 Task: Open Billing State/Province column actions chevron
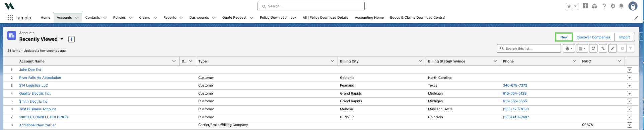[x=495, y=61]
